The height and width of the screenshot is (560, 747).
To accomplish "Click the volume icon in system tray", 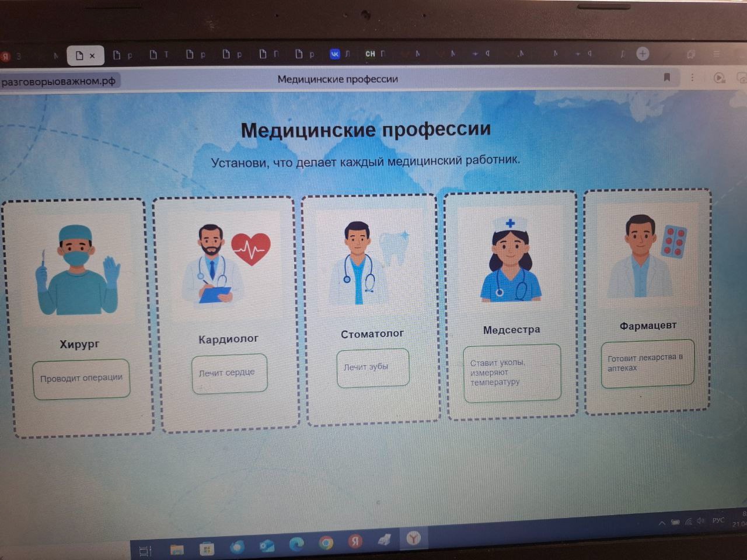I will [x=701, y=520].
